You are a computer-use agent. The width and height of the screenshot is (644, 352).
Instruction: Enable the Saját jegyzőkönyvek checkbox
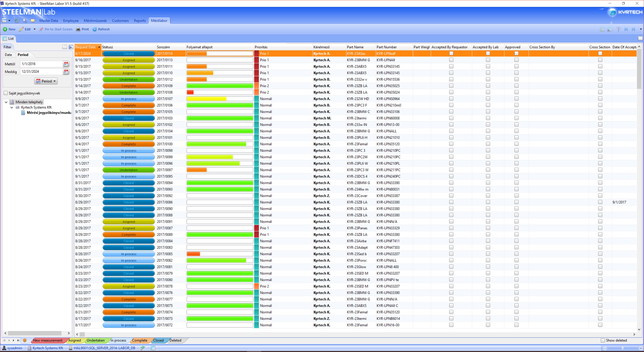(6, 93)
